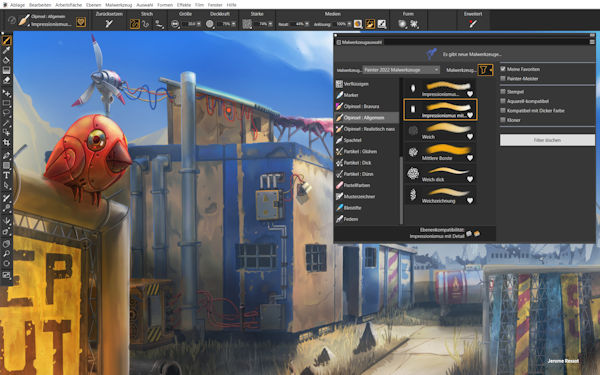Check the Aquarell-kompatibel filter
This screenshot has height=375, width=600.
[503, 101]
